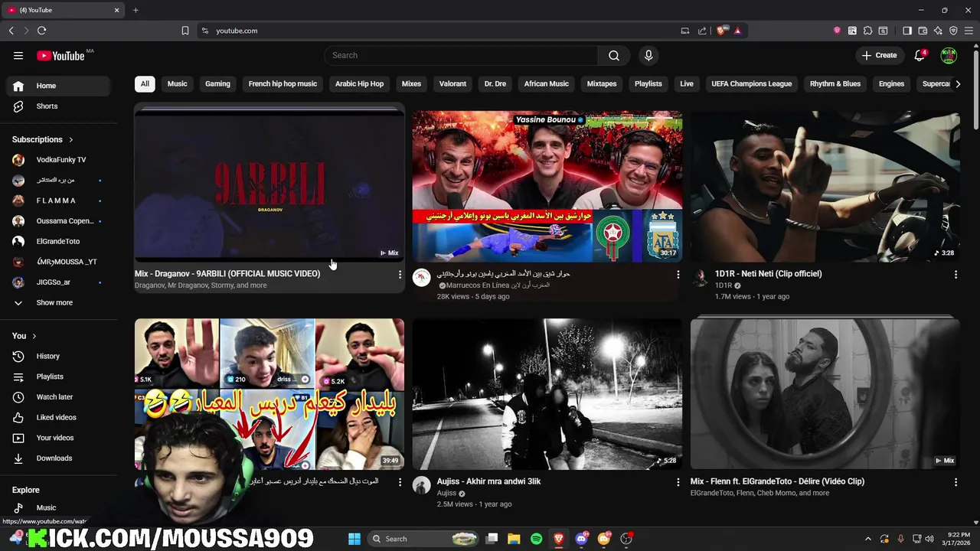Open the Yassine Bounou interview thumbnail
The width and height of the screenshot is (980, 551).
[547, 185]
